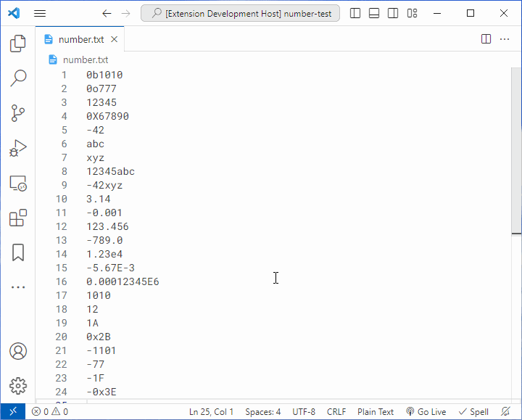Go back in navigation history
The width and height of the screenshot is (522, 420).
point(107,13)
